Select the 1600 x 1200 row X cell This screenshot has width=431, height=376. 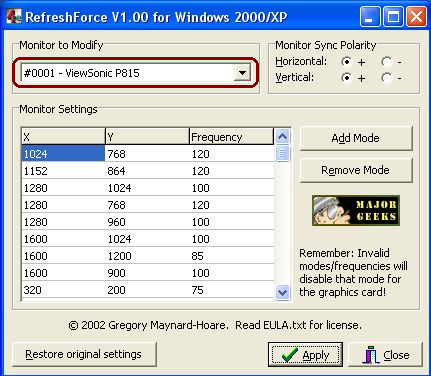click(x=63, y=256)
